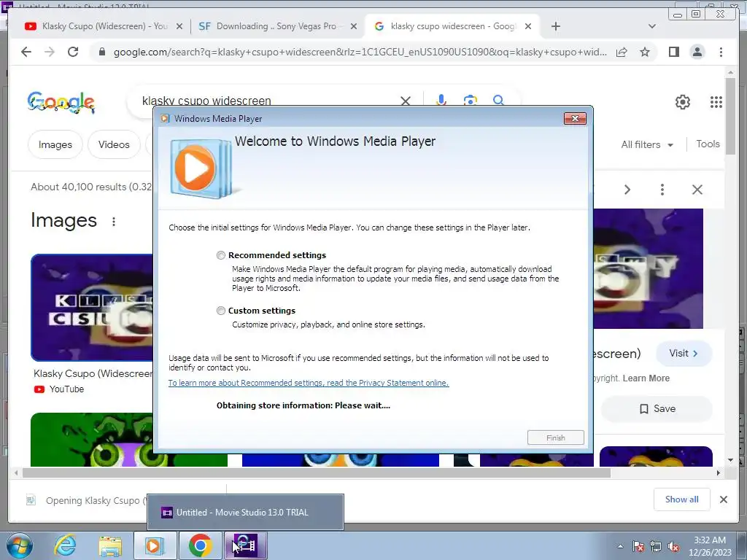Click the muted volume tray icon
Image resolution: width=747 pixels, height=560 pixels.
click(673, 547)
